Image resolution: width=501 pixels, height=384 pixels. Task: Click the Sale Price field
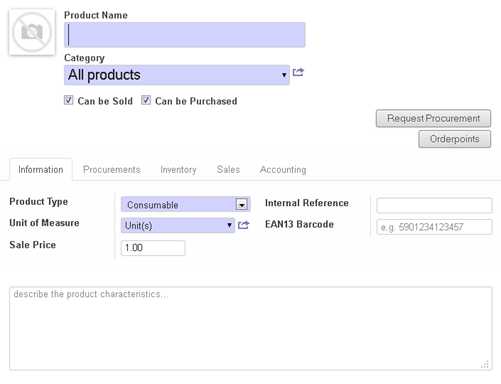153,248
